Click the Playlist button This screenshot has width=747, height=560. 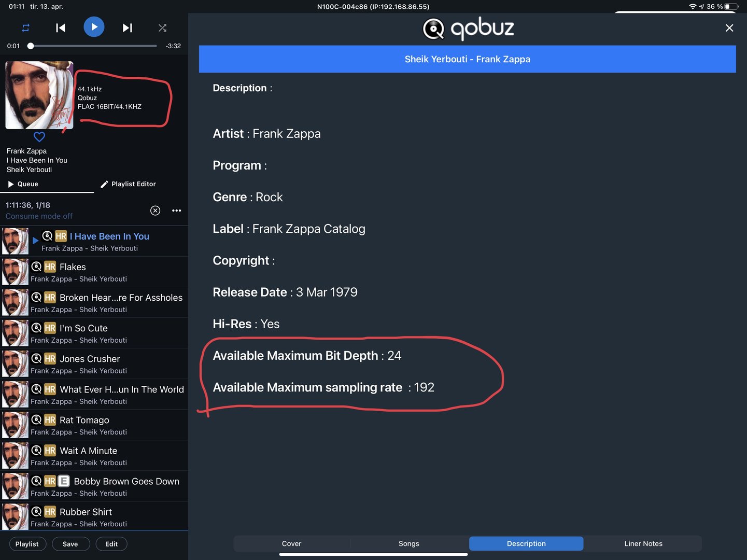[27, 544]
